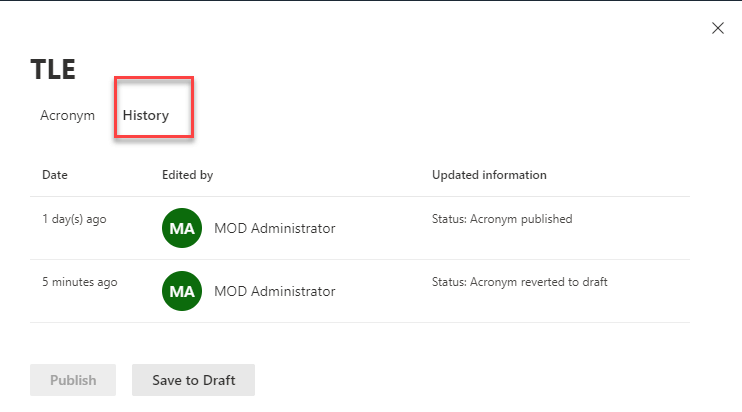Click MA avatar in the published entry
Screen dimensions: 742x412
[x=181, y=228]
